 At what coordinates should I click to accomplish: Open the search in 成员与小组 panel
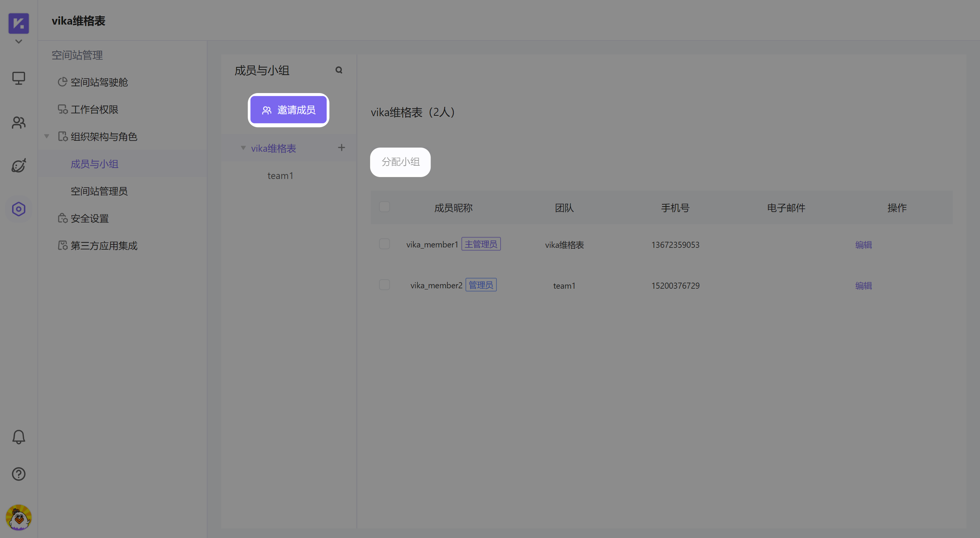tap(339, 70)
